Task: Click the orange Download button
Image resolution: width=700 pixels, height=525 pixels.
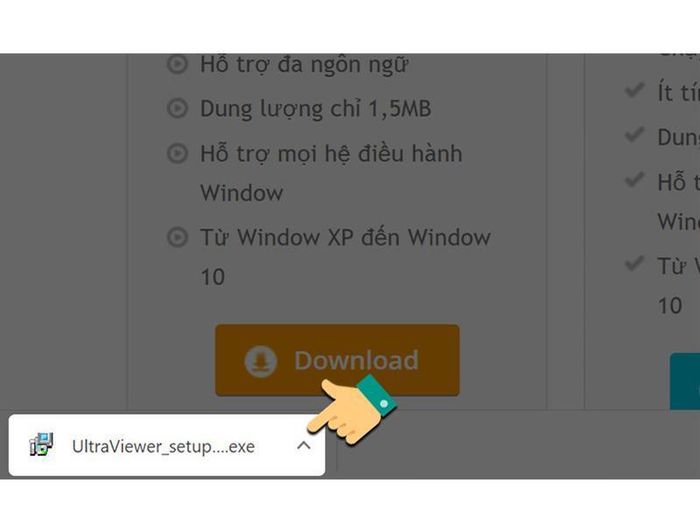Action: click(x=338, y=360)
